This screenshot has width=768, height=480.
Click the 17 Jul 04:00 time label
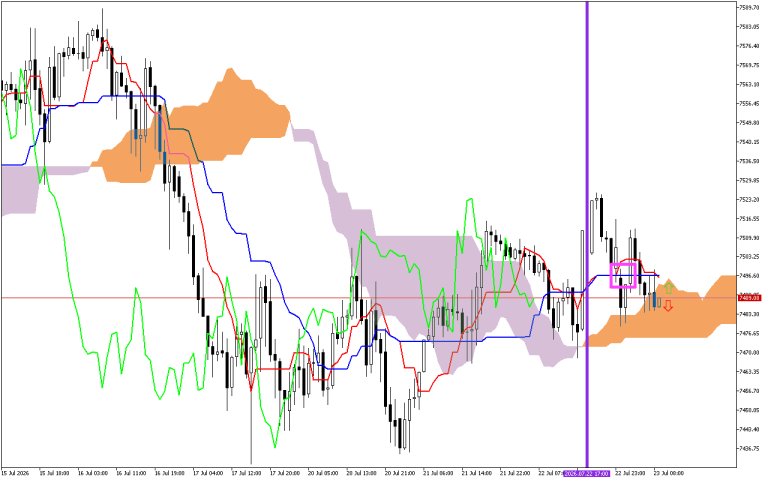coord(208,474)
